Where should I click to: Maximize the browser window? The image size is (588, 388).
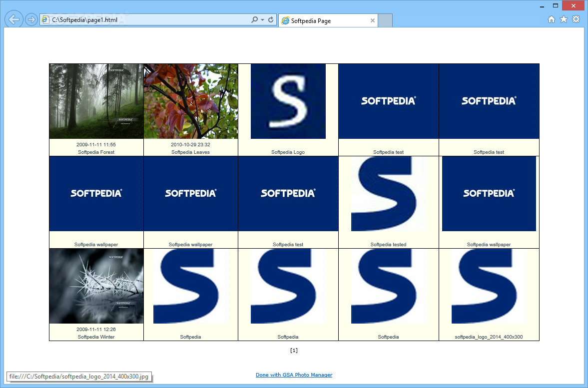[556, 5]
